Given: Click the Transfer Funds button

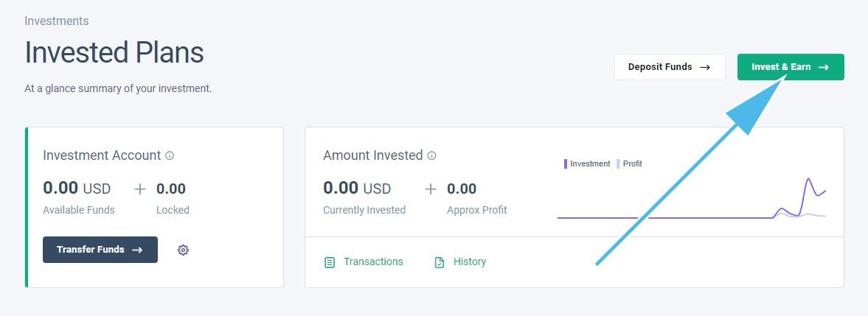Looking at the screenshot, I should 100,250.
